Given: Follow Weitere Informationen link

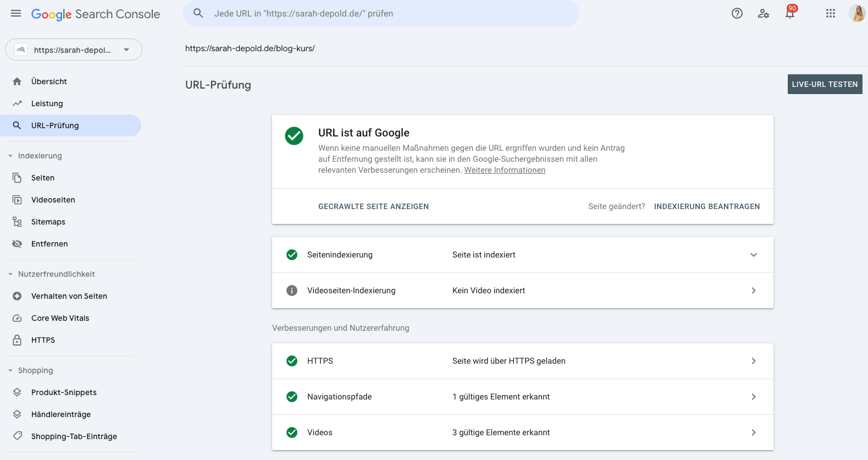Looking at the screenshot, I should (x=505, y=170).
